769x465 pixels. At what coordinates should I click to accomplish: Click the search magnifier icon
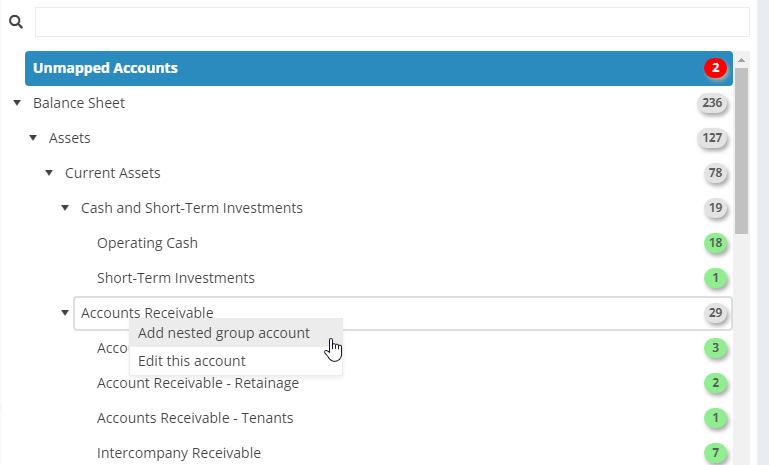tap(16, 22)
